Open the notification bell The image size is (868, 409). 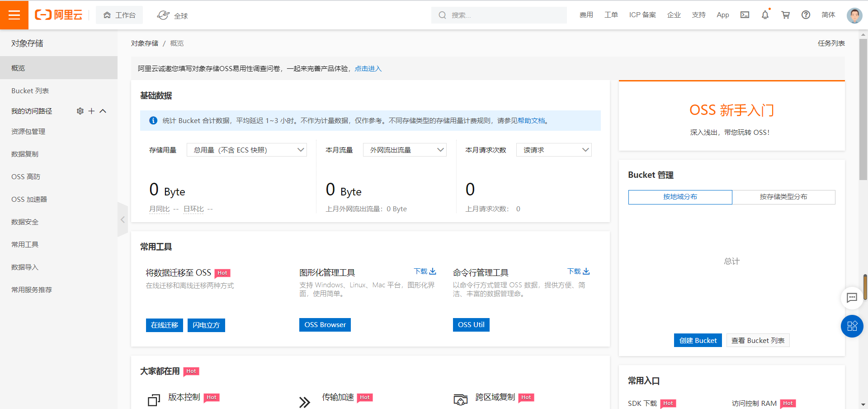point(765,15)
